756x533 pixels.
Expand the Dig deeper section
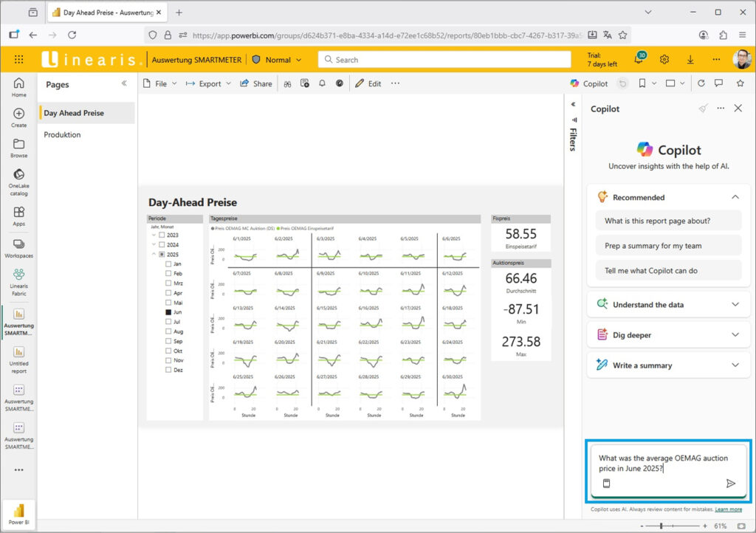tap(735, 335)
